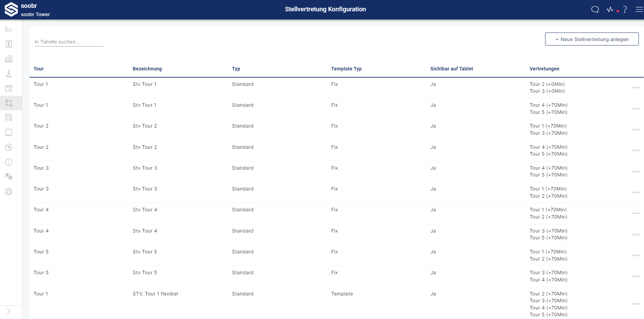Click Neue Stellvertretung anlegen button
Screen dimensions: 644x319
(592, 39)
